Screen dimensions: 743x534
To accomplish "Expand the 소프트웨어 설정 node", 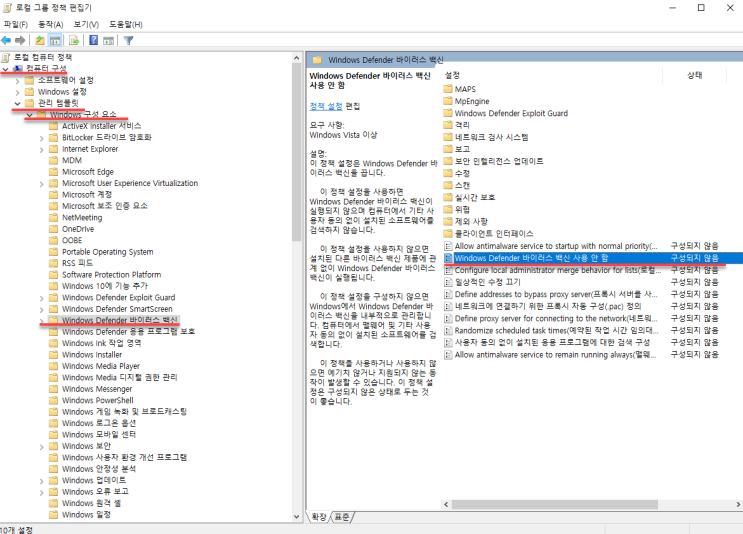I will (x=18, y=81).
